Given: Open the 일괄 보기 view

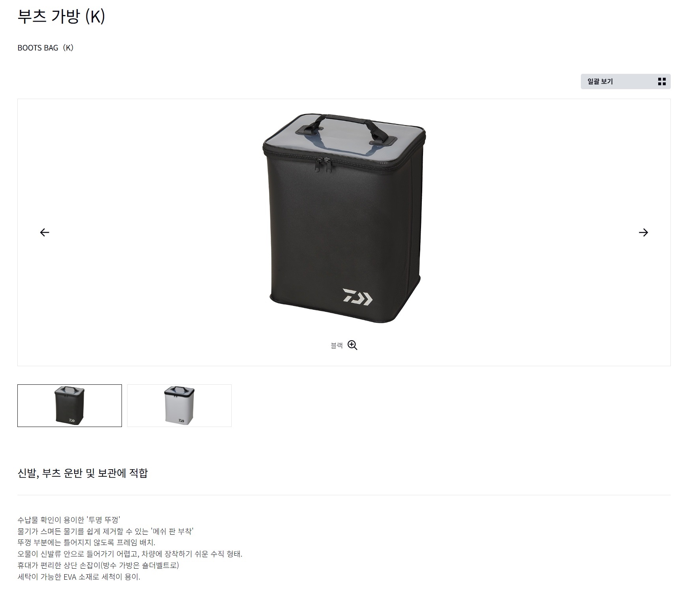Looking at the screenshot, I should click(625, 82).
